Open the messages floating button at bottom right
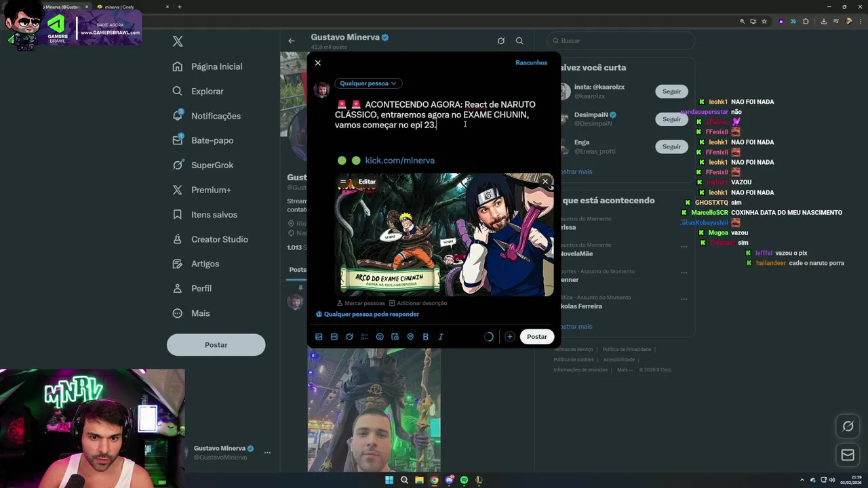868x488 pixels. click(x=848, y=455)
